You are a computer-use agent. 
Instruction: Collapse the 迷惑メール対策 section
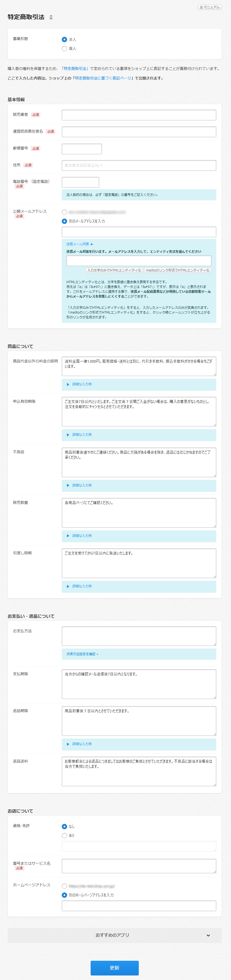(x=79, y=244)
